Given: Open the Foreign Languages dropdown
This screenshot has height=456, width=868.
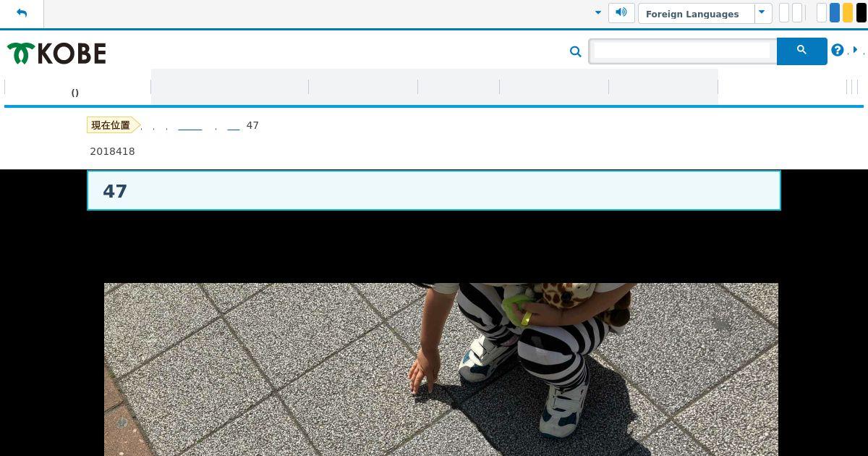Looking at the screenshot, I should [705, 14].
